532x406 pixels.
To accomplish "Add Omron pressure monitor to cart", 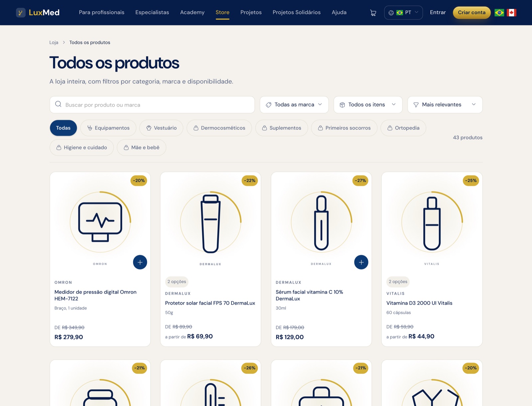I will pos(140,262).
